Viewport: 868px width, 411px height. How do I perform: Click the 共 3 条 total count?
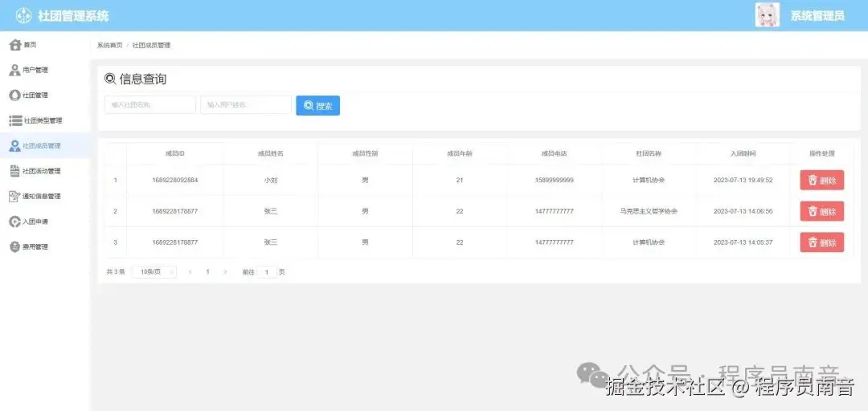(x=116, y=272)
